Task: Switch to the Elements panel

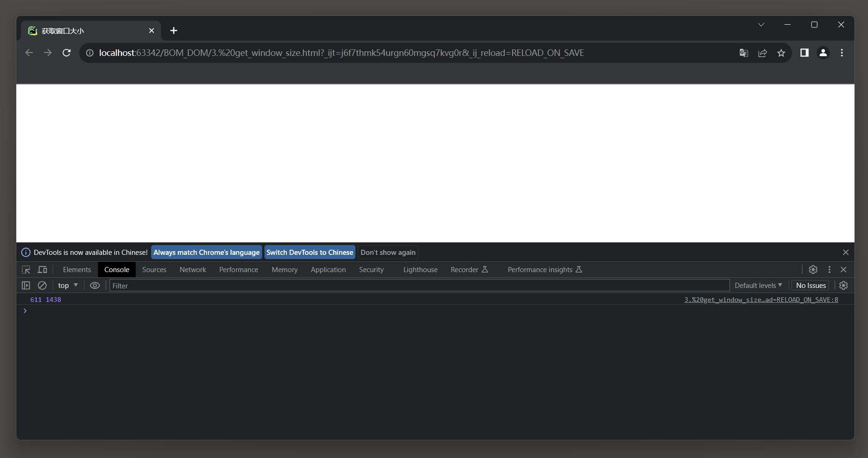Action: 77,270
